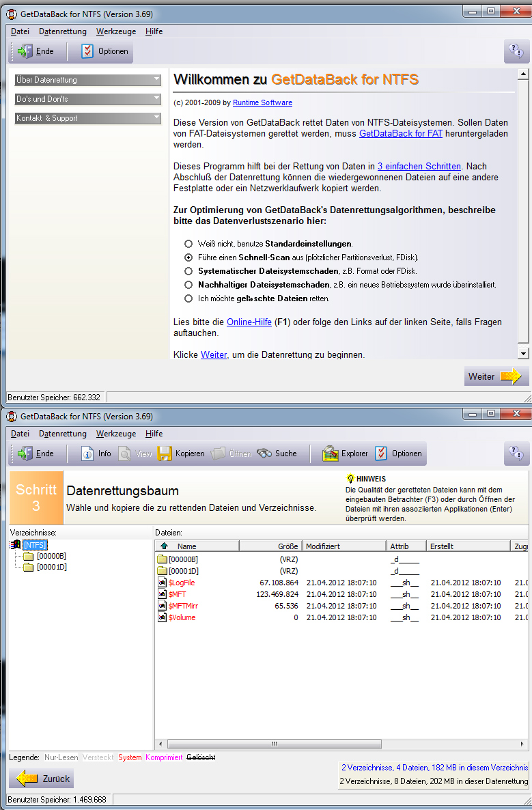Viewport: 532px width, 810px height.
Task: Expand the Do's und Don'ts section
Action: point(88,99)
